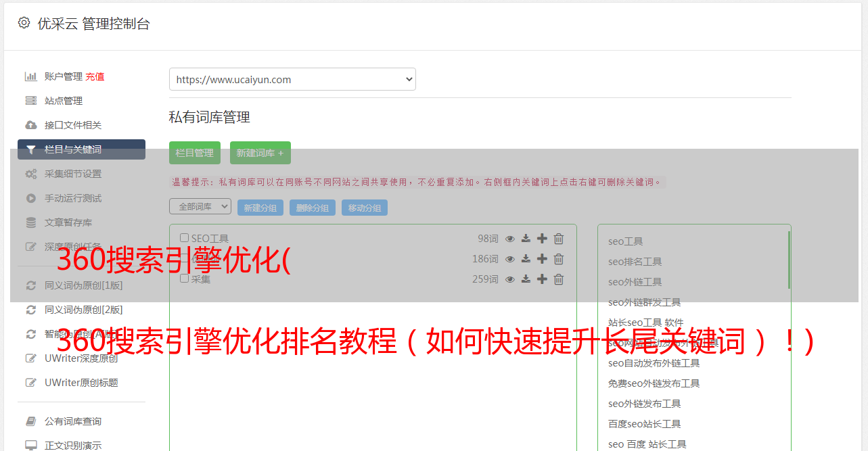Click the 栏目管理 button

(195, 153)
